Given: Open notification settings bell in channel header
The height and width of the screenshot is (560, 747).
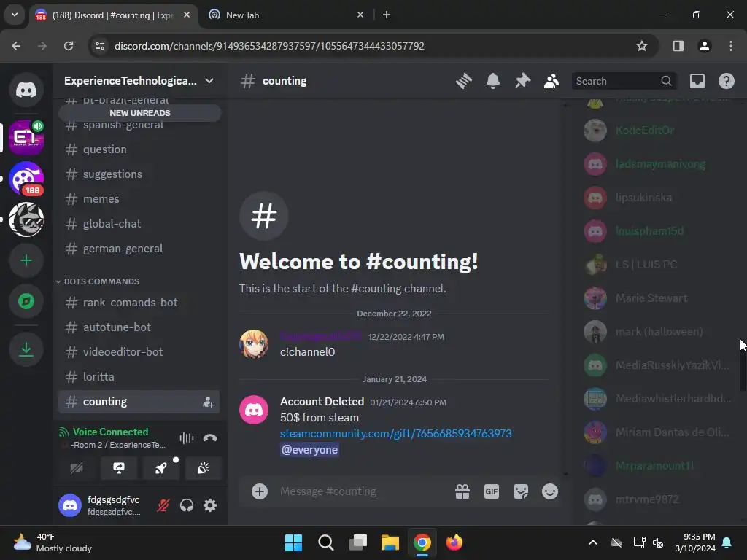Looking at the screenshot, I should coord(493,81).
